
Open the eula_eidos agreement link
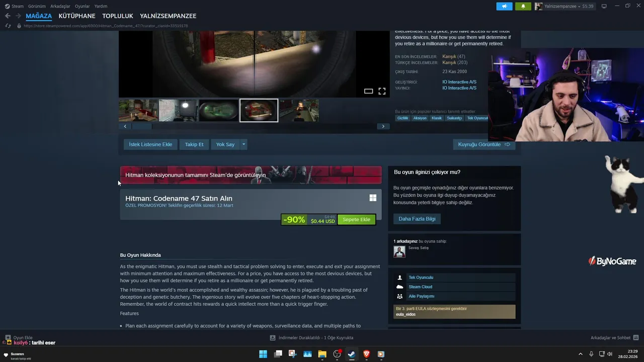pos(406,314)
